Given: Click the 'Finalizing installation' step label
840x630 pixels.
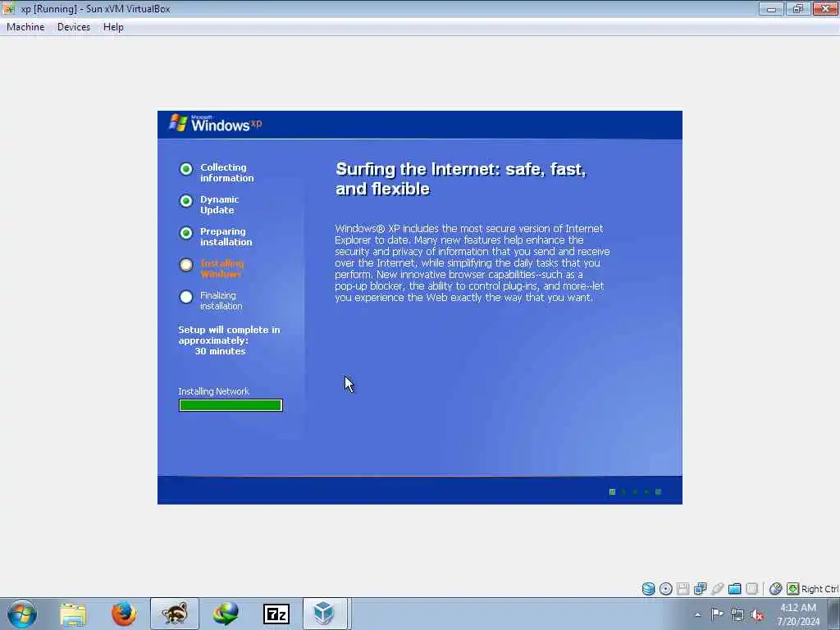Looking at the screenshot, I should click(x=221, y=300).
